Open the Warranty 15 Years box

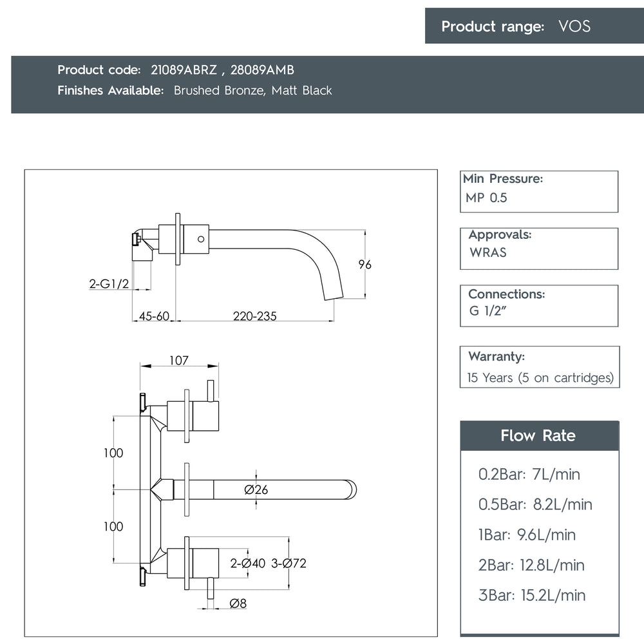[x=540, y=367]
